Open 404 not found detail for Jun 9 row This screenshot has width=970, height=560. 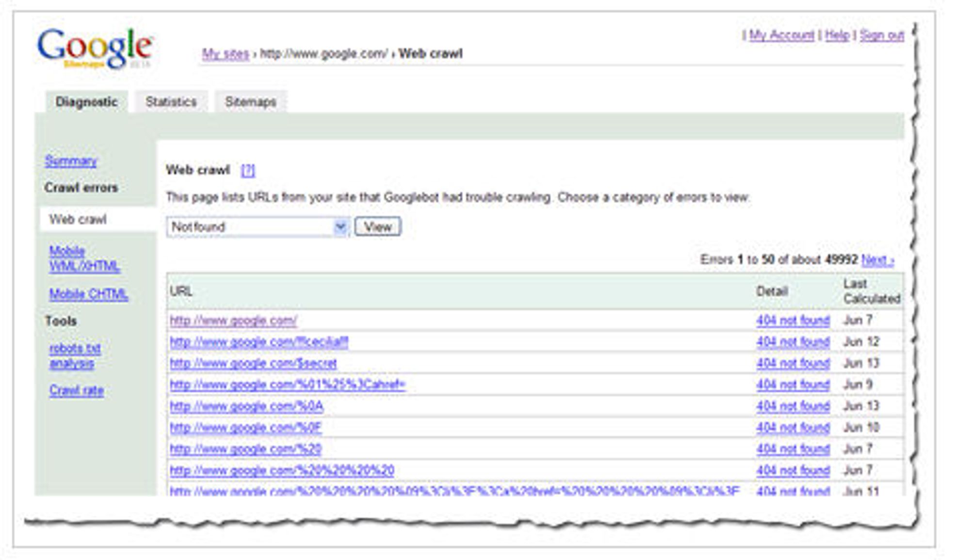coord(793,385)
